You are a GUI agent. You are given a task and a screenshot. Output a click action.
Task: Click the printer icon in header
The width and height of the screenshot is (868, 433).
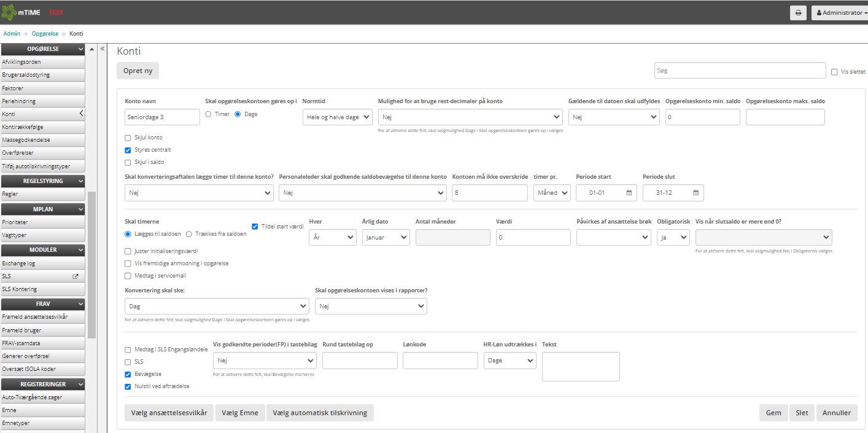pyautogui.click(x=798, y=13)
